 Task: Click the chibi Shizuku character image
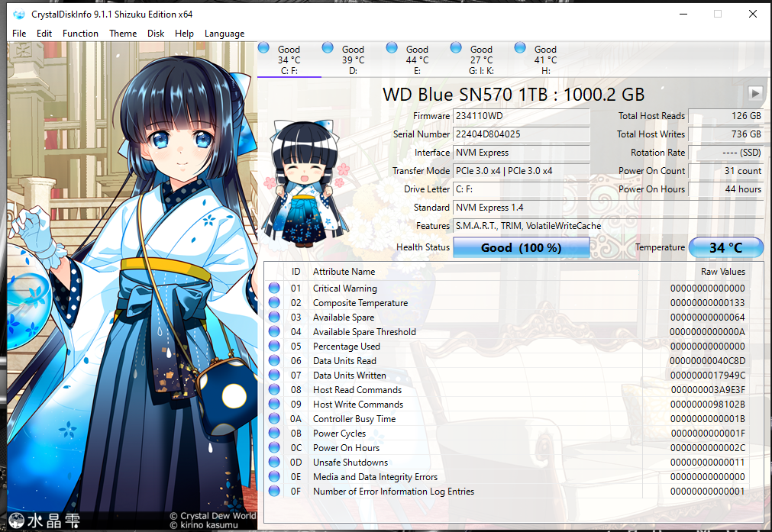(x=305, y=185)
